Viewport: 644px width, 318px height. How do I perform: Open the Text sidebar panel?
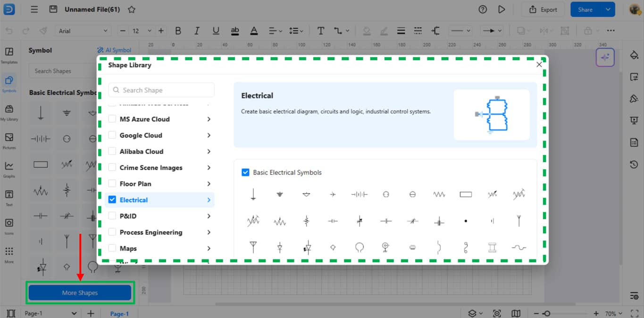pos(9,198)
